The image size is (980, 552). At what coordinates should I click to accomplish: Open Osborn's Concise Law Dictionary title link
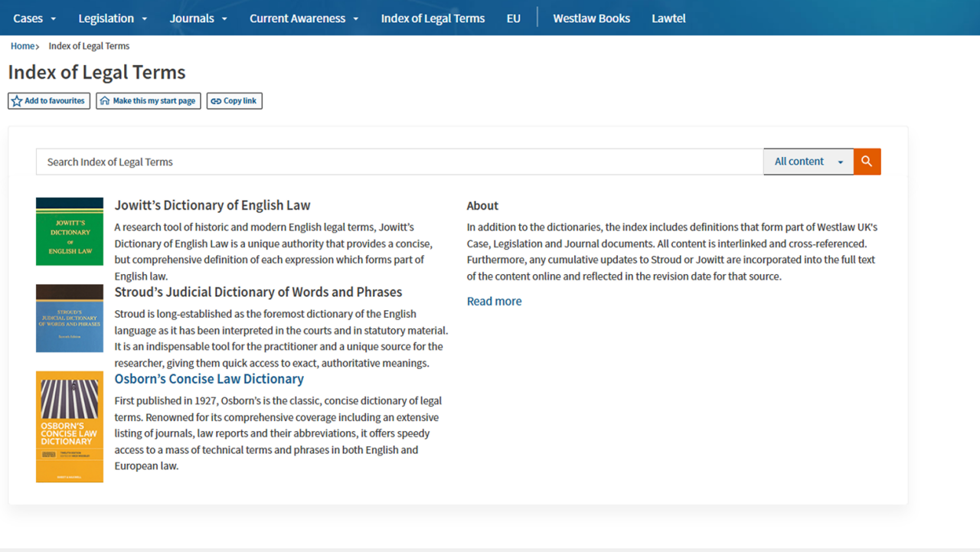(209, 379)
